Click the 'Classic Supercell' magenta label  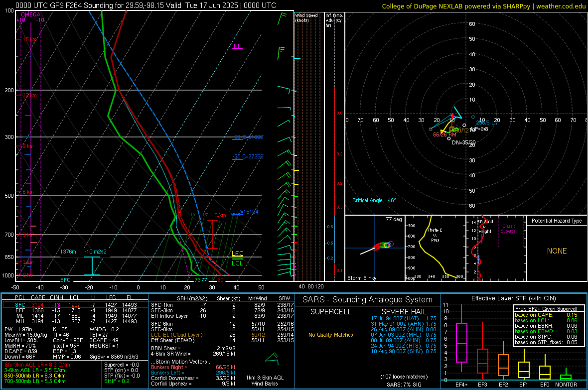pos(509,229)
